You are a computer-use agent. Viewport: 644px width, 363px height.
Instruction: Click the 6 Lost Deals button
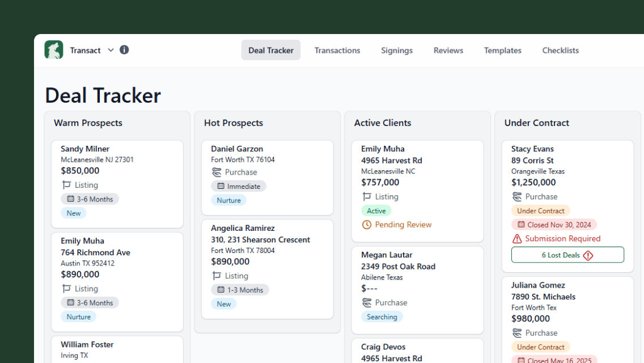[567, 255]
